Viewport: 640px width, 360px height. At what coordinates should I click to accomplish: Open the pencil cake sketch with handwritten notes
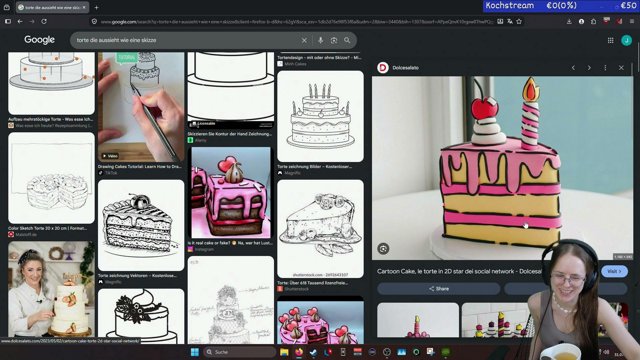pyautogui.click(x=231, y=300)
